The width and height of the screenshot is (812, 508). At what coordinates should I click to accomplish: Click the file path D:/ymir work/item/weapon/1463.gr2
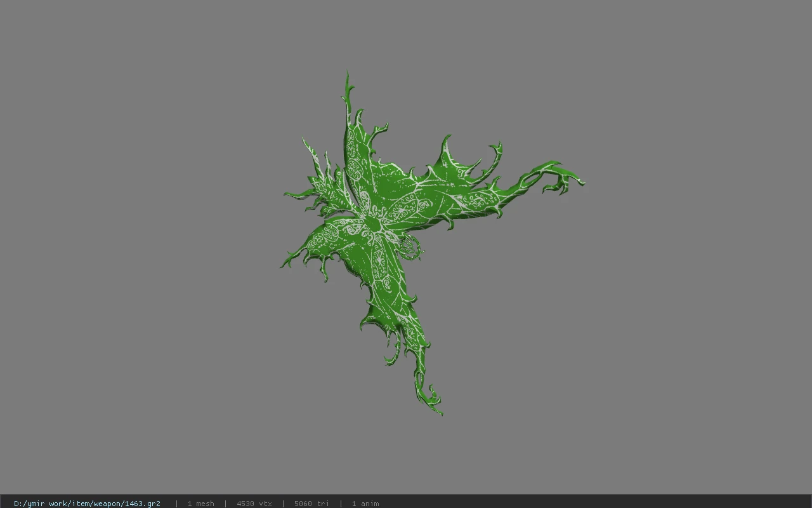point(87,504)
